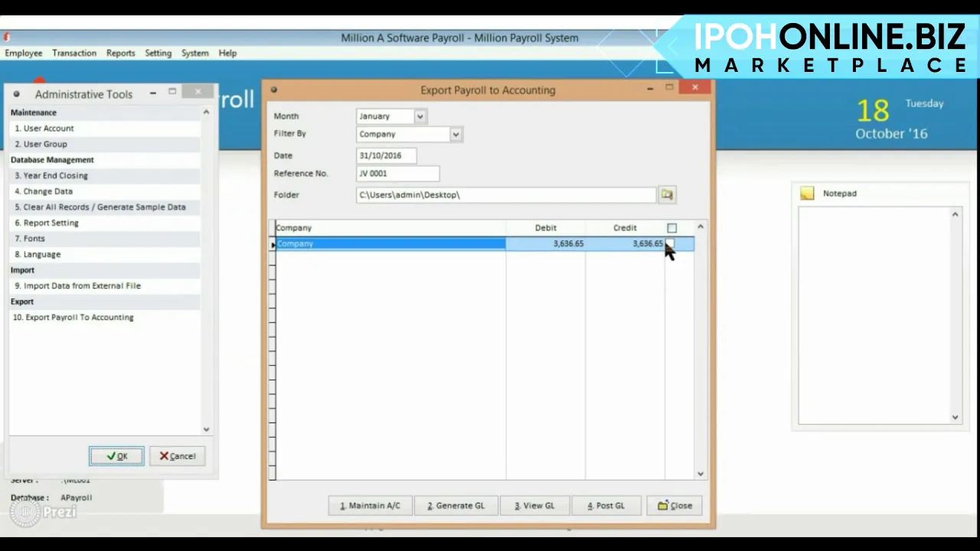The image size is (980, 551).
Task: Select 6. Report Setting item
Action: pos(105,223)
